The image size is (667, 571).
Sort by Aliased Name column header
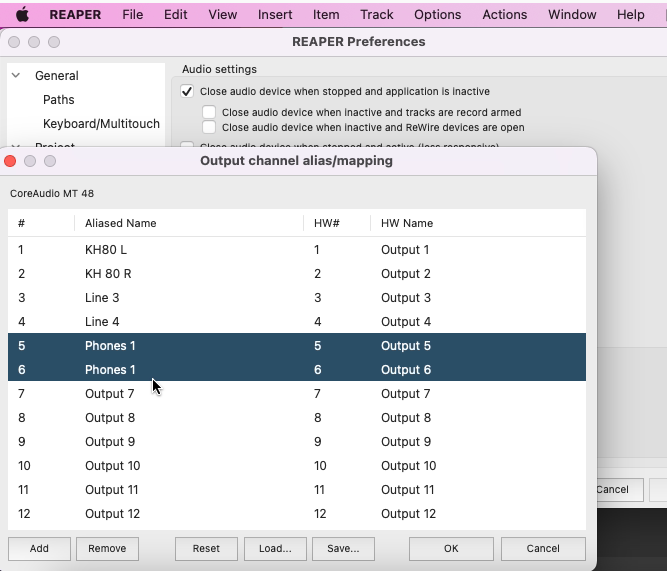pyautogui.click(x=189, y=223)
